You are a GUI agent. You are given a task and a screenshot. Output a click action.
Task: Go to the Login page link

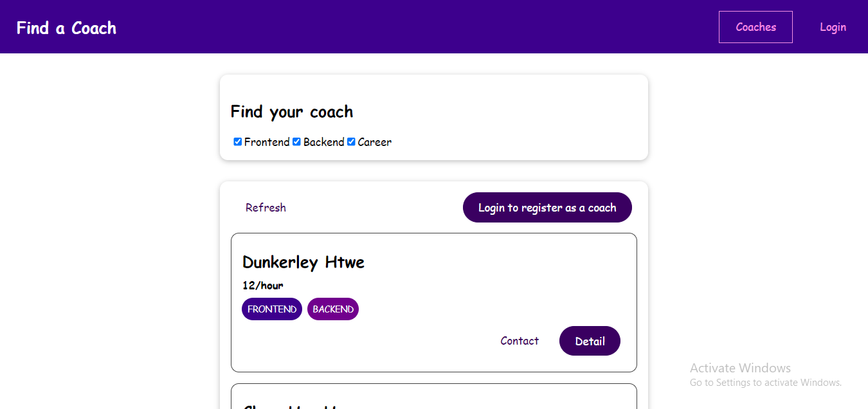tap(833, 27)
